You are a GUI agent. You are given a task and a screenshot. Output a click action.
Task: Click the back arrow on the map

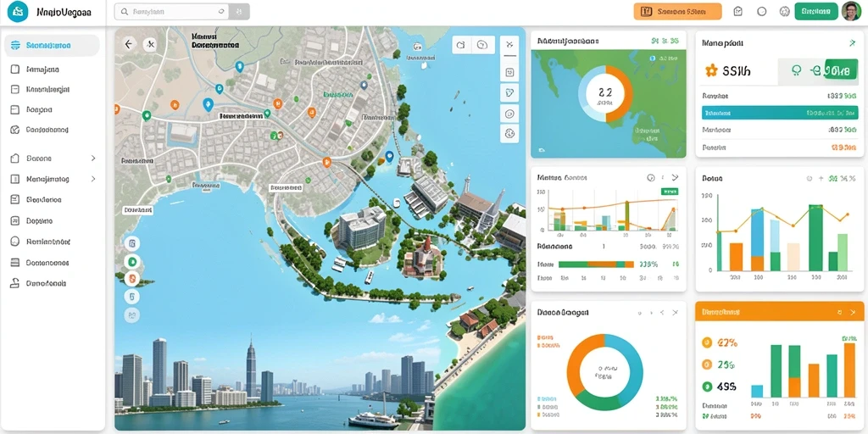129,44
